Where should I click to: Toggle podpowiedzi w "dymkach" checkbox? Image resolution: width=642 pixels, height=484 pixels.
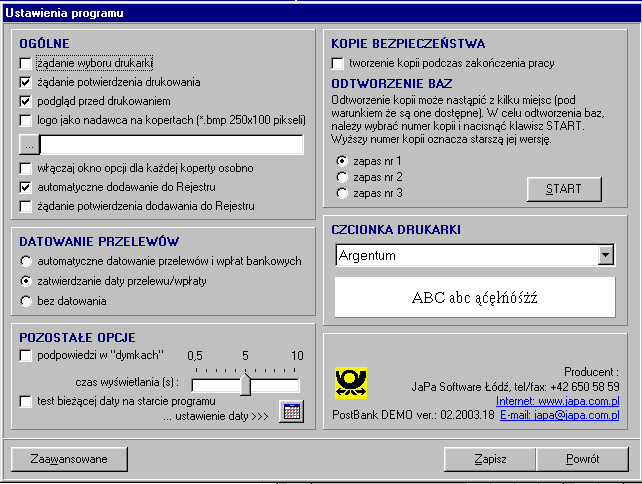coord(27,355)
